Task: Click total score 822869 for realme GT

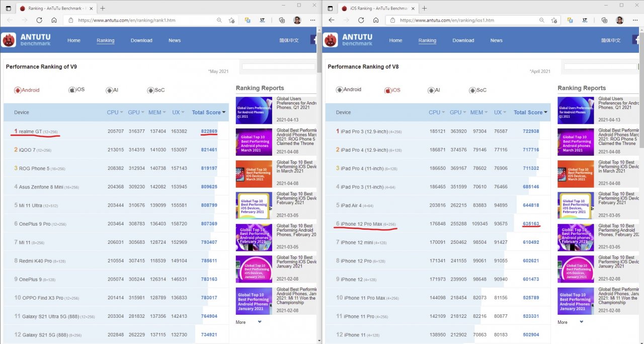Action: [x=209, y=131]
